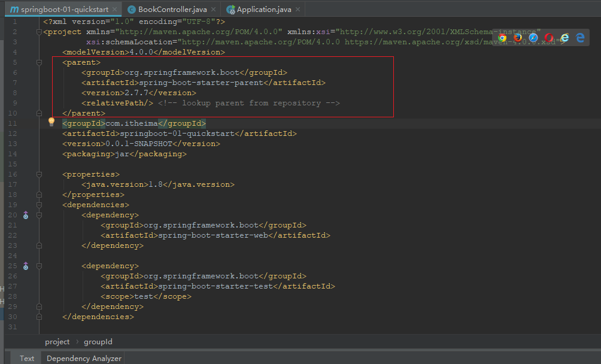Image resolution: width=601 pixels, height=364 pixels.
Task: Open file in Firefox browser
Action: pos(518,38)
